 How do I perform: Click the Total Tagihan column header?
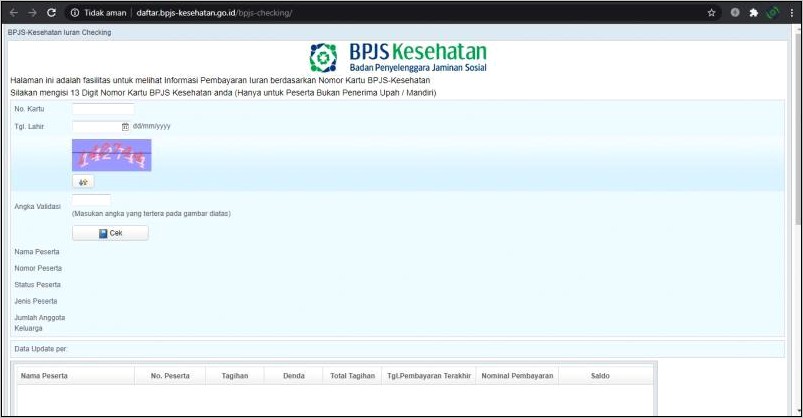pos(352,375)
